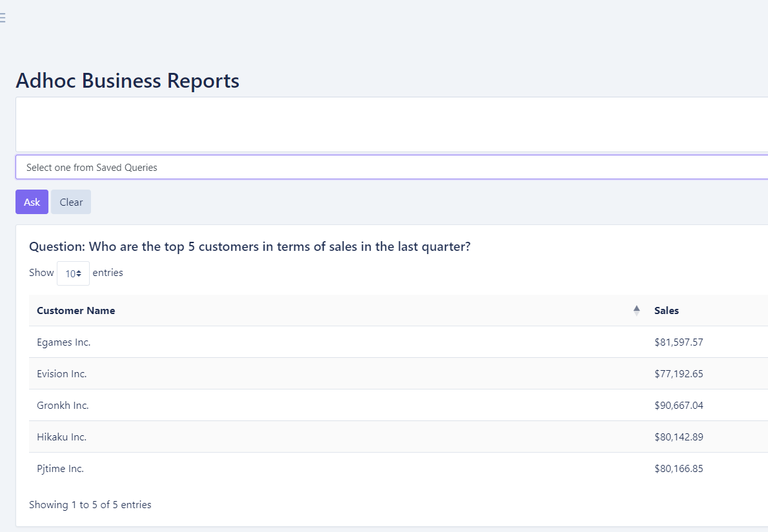Viewport: 768px width, 532px height.
Task: Select the Egames Inc. customer cell
Action: click(x=64, y=342)
